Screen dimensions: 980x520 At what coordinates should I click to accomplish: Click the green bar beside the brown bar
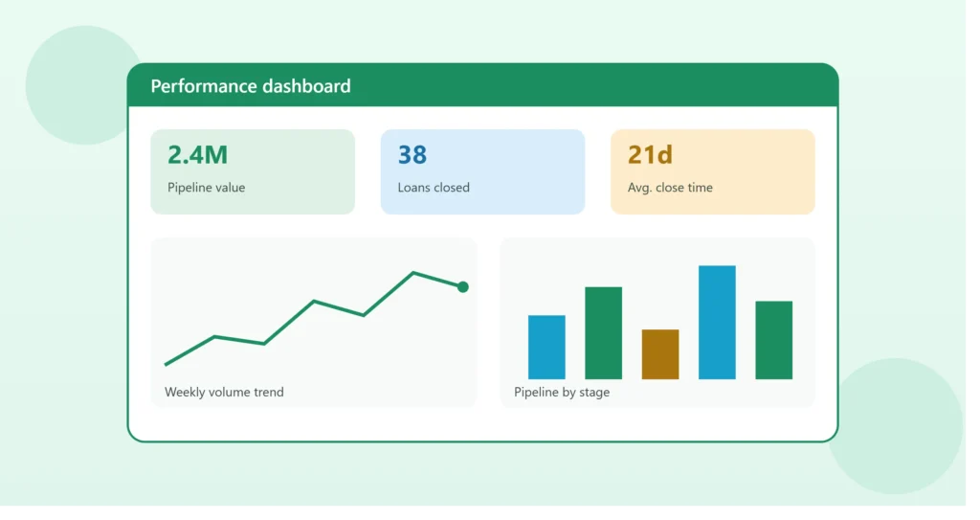coord(603,333)
